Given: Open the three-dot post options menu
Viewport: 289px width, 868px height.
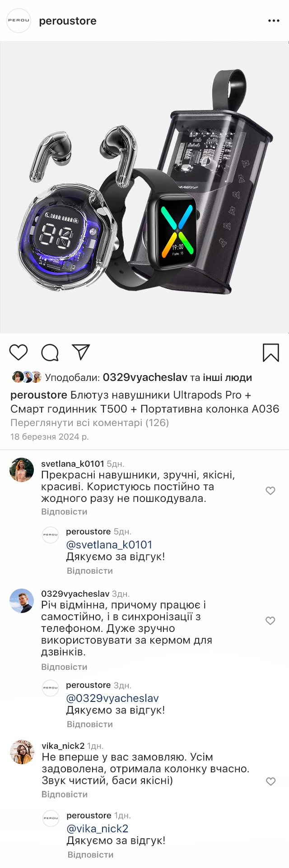Looking at the screenshot, I should 274,21.
